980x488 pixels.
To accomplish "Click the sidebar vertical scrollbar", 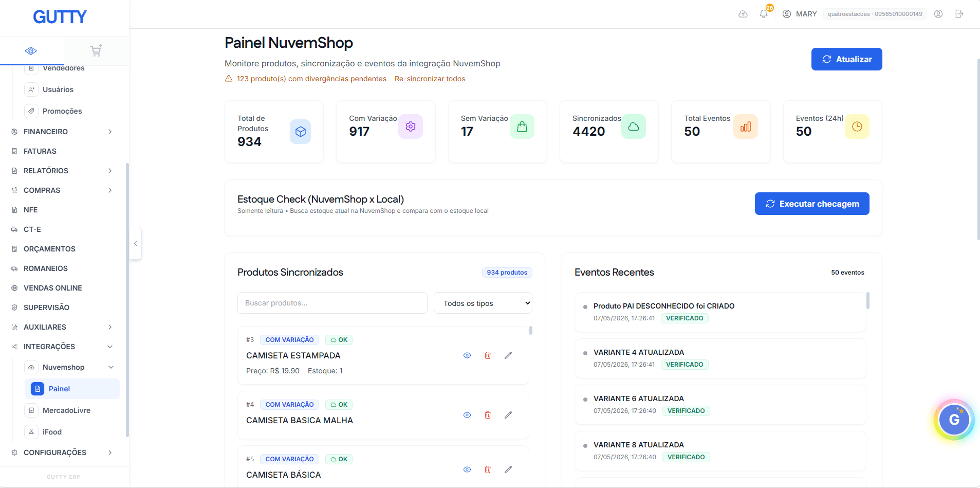I will pos(127,300).
